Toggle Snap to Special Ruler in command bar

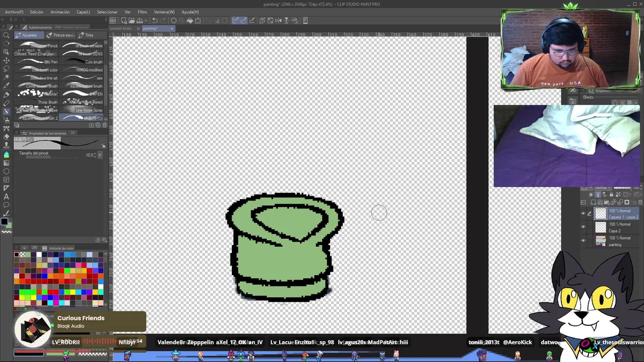(x=244, y=21)
